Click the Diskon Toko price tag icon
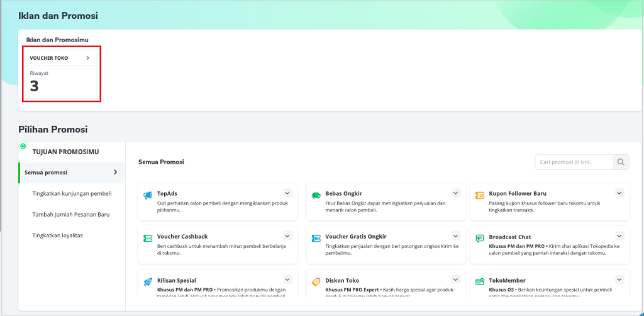The width and height of the screenshot is (644, 316). pyautogui.click(x=316, y=282)
